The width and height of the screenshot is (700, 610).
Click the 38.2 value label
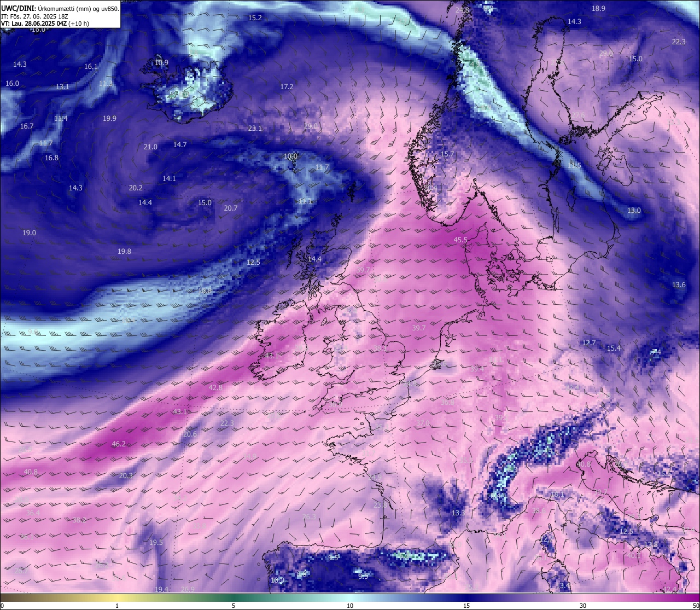tap(79, 520)
